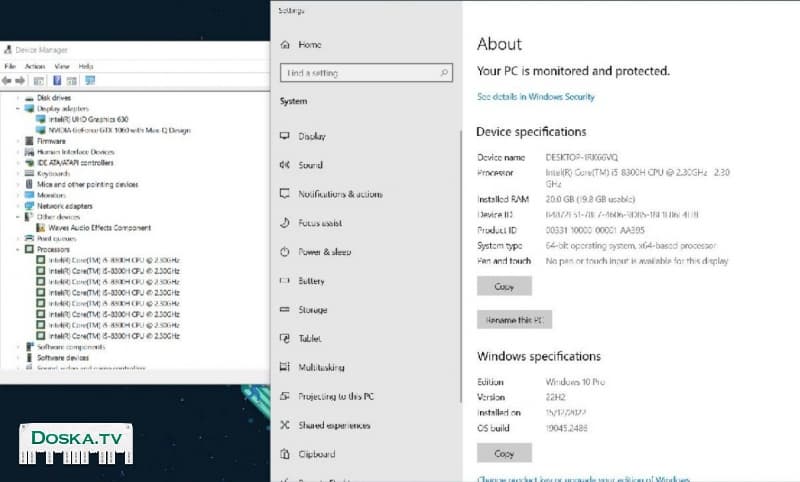
Task: Collapse the Display adapters node
Action: [19, 109]
